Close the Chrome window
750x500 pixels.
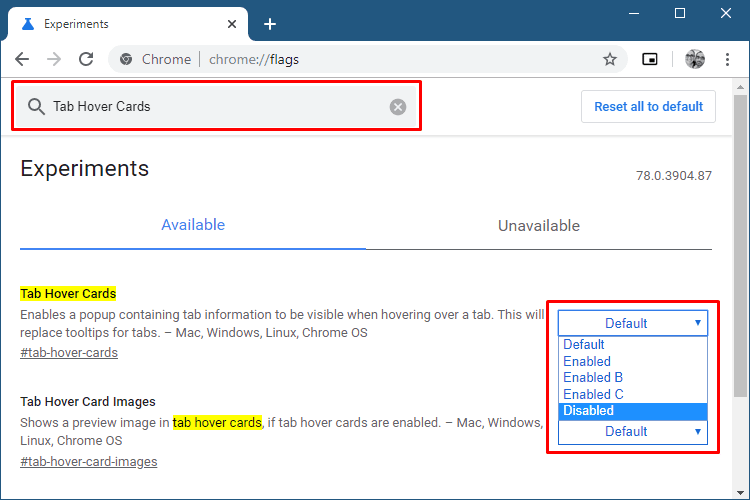[726, 13]
